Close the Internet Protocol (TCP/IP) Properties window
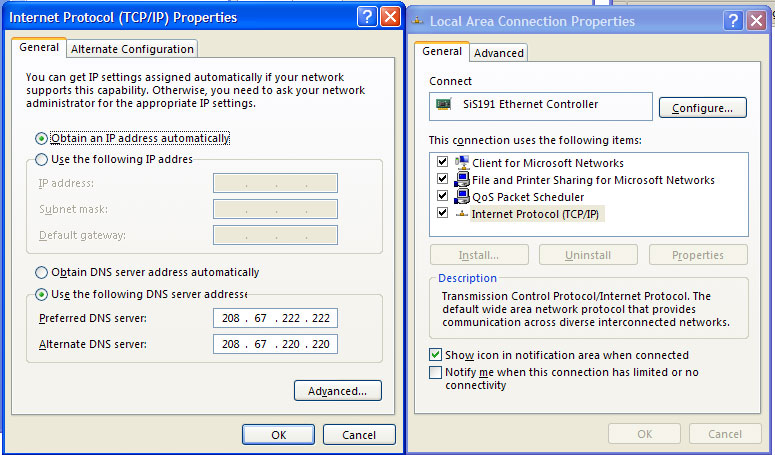 390,17
